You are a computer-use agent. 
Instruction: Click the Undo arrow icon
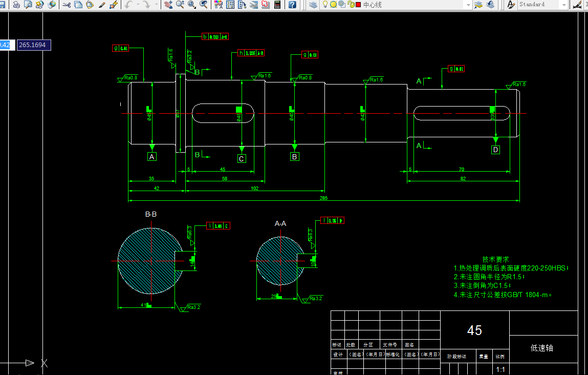tap(128, 5)
